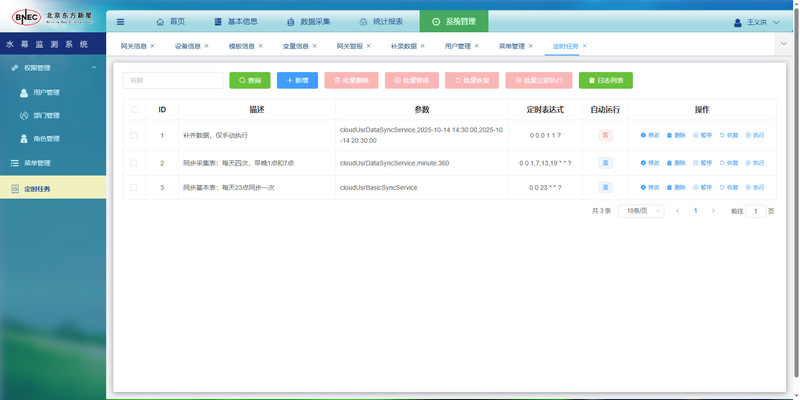Select 系统管理 in the top navigation

point(454,21)
